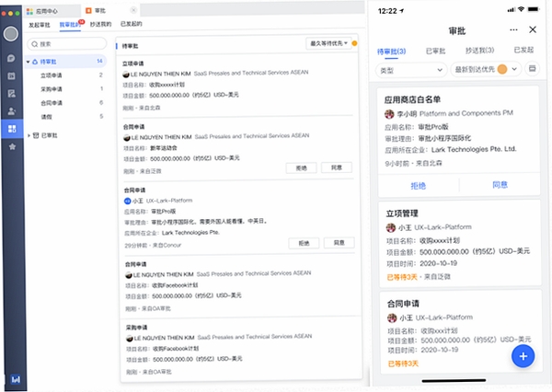Tap 拒绝 on mobile 应用商店白名单 card
The image size is (552, 392).
pos(419,186)
